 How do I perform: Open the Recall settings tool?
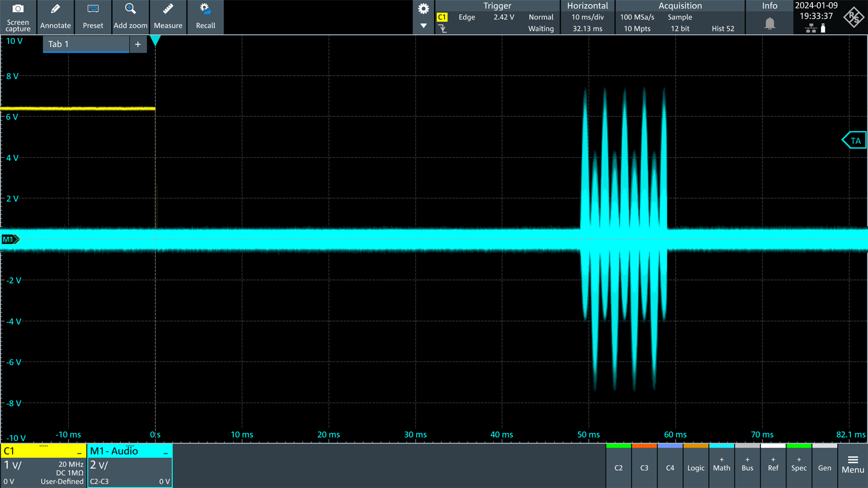(x=205, y=17)
